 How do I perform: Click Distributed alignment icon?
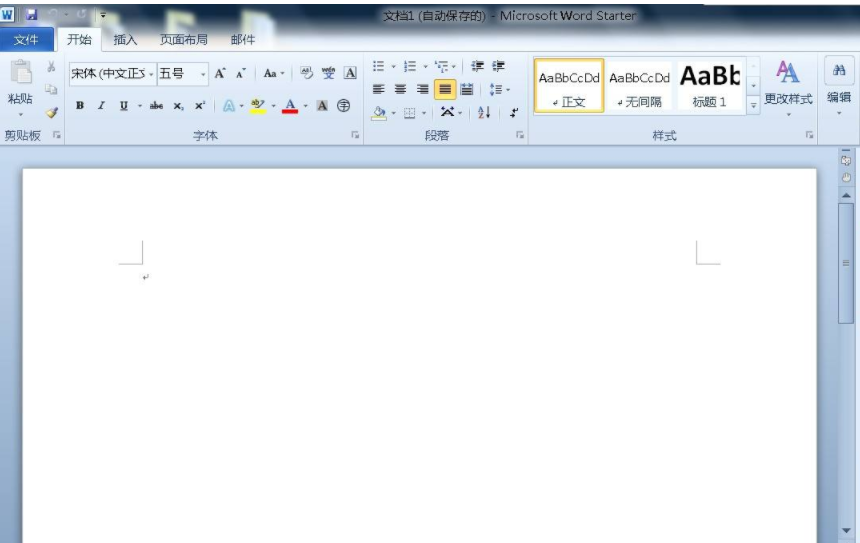(467, 89)
